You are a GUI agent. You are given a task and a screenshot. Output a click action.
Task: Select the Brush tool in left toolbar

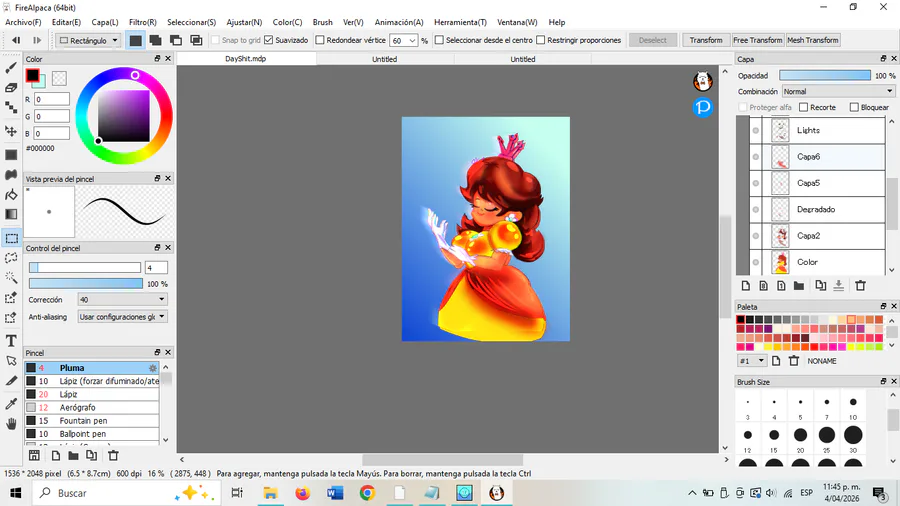coord(11,68)
